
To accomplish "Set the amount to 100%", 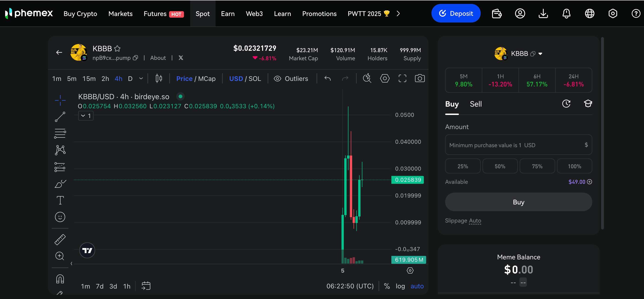I will pyautogui.click(x=574, y=166).
